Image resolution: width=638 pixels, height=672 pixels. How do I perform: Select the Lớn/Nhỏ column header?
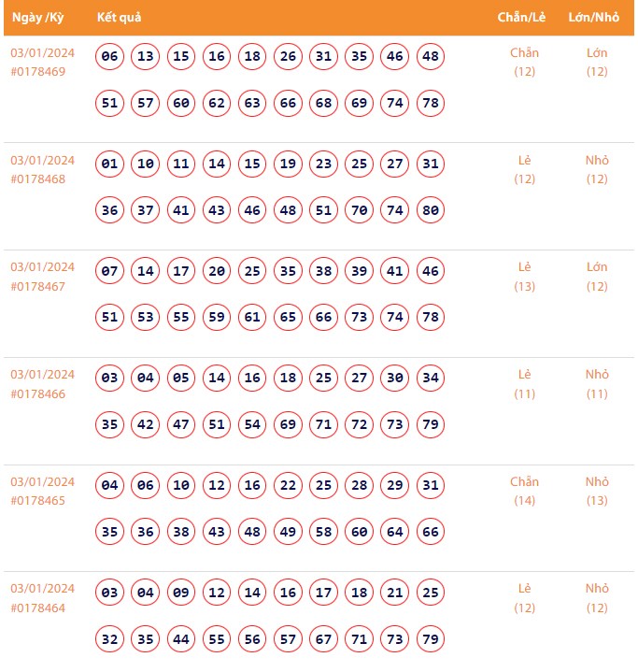pos(594,20)
